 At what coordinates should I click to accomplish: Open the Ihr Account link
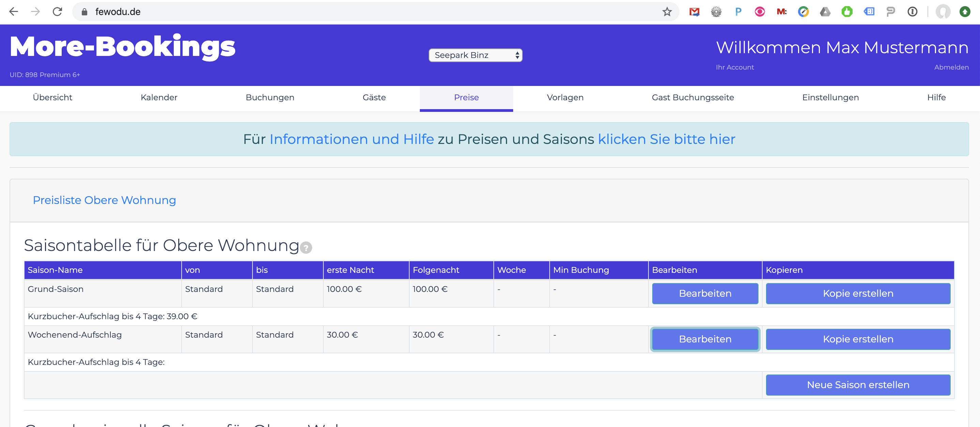(x=735, y=68)
